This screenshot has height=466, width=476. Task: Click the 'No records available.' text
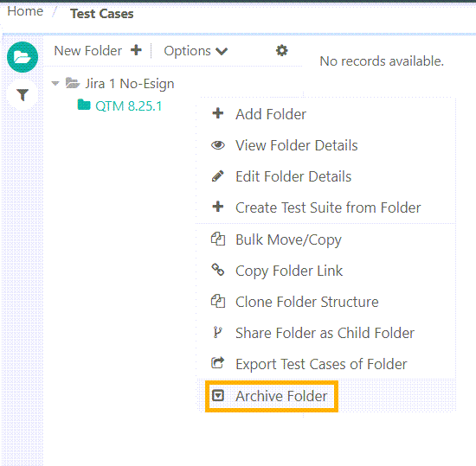point(382,61)
